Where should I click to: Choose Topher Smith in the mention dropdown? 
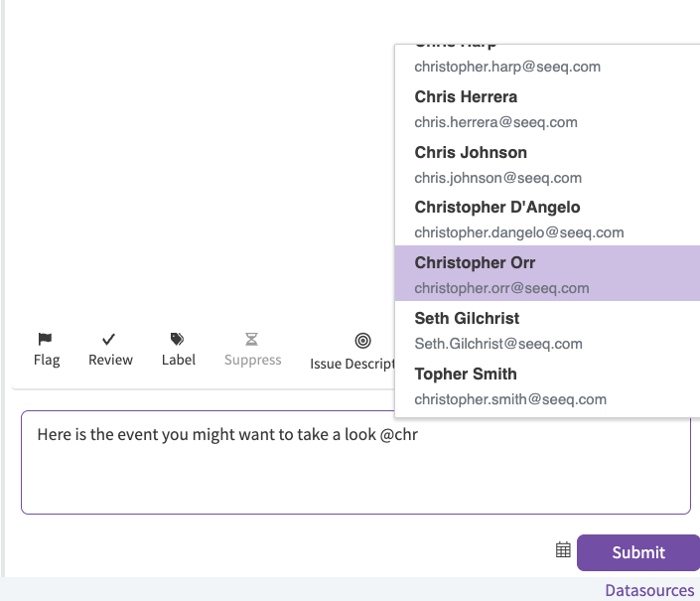506,385
